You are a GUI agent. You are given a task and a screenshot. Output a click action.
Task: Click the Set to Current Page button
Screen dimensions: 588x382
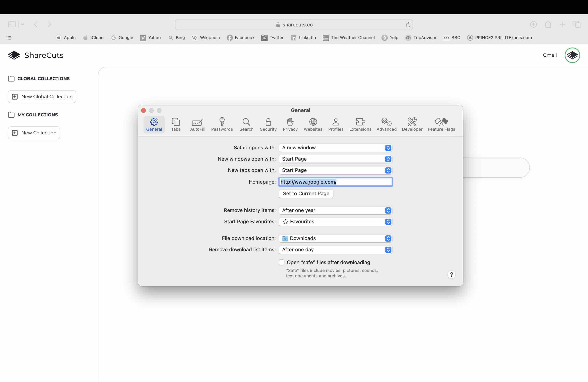pyautogui.click(x=306, y=194)
